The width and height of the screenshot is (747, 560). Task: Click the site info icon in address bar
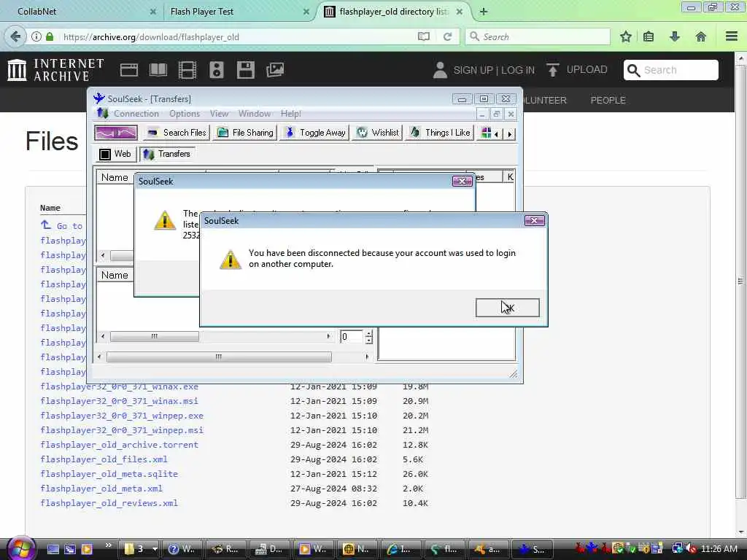click(x=36, y=36)
